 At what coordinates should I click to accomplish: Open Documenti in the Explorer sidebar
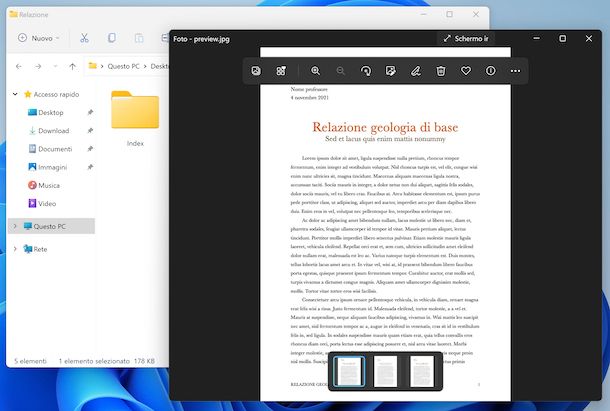[50, 149]
